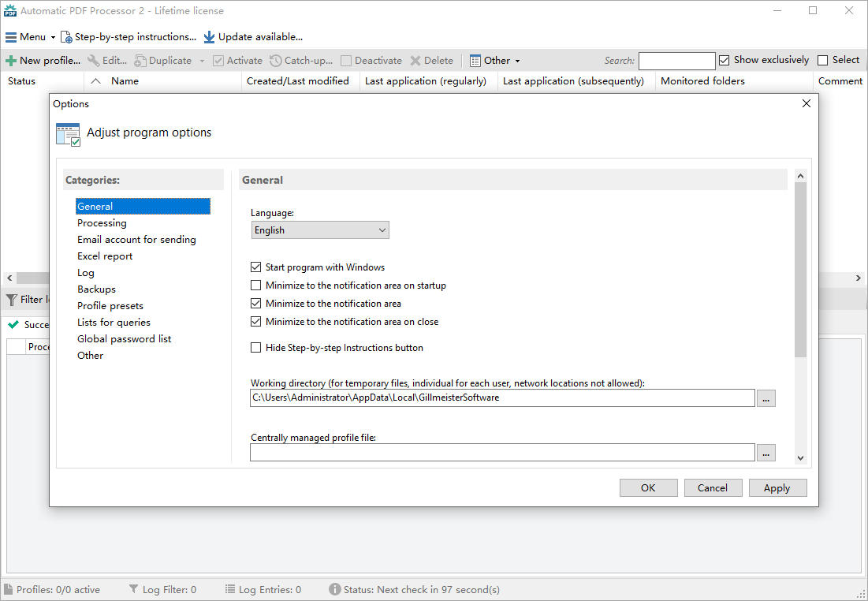Open the Menu dropdown
The image size is (868, 601).
(x=29, y=36)
